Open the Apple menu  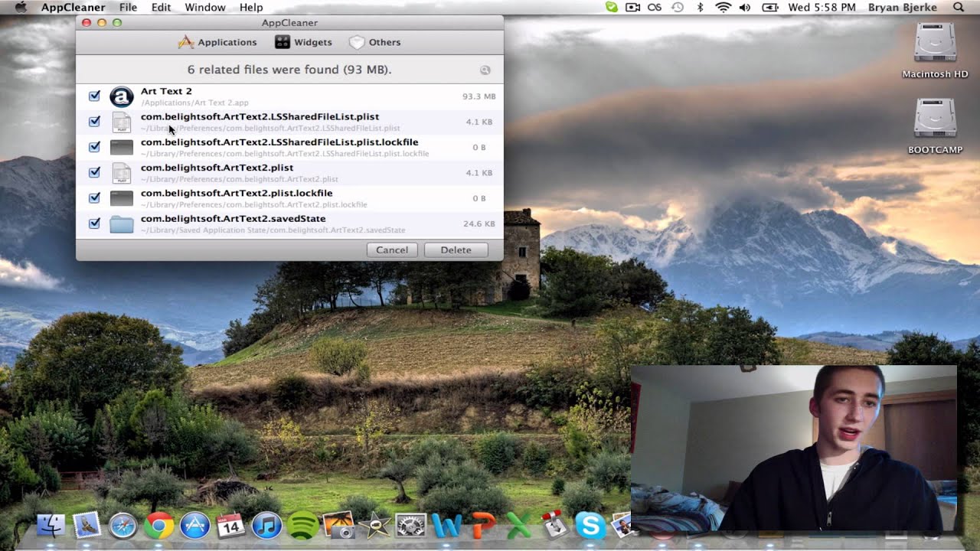21,7
